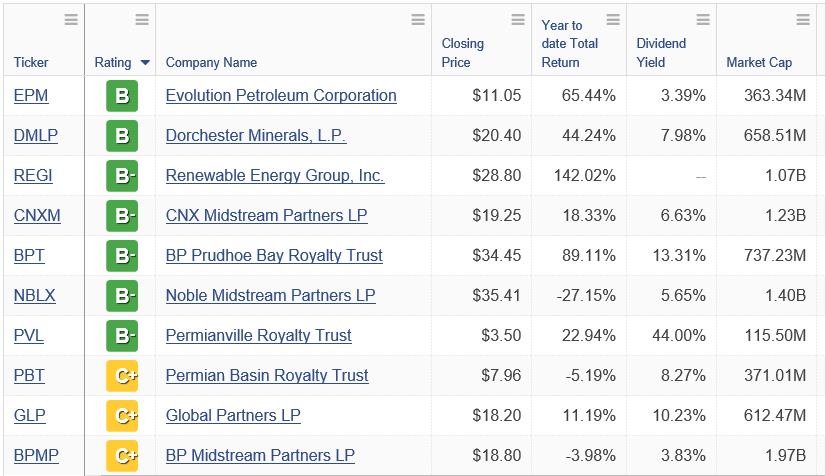Sort by the Dividend Yield column header
Screen dimensions: 825x476
click(661, 53)
